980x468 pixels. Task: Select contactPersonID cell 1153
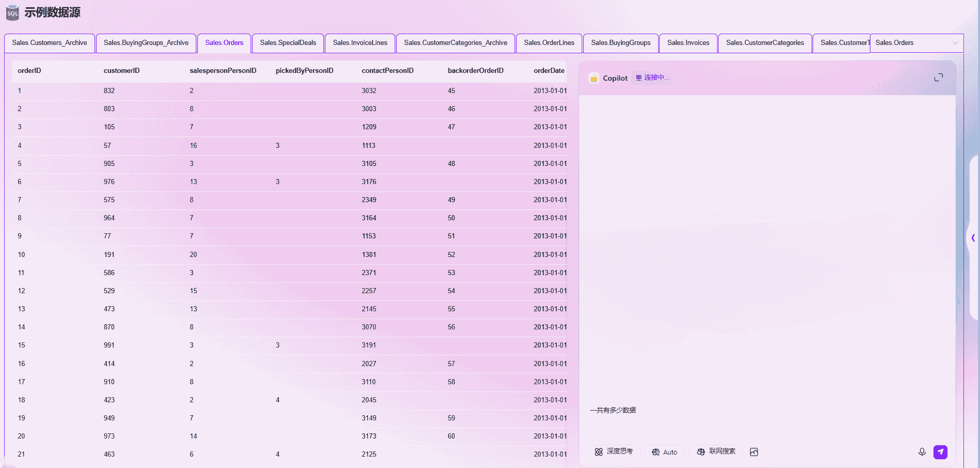coord(369,236)
